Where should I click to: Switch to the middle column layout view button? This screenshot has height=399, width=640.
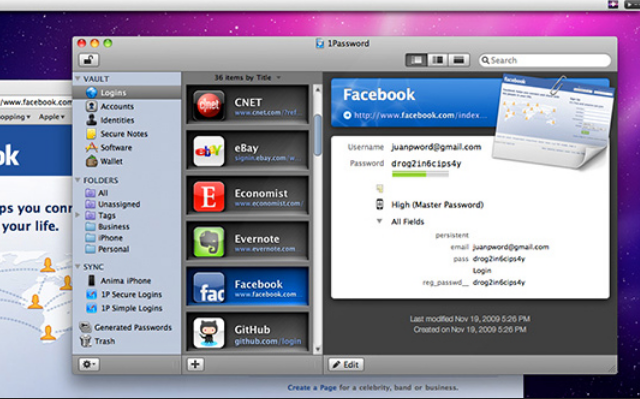438,60
